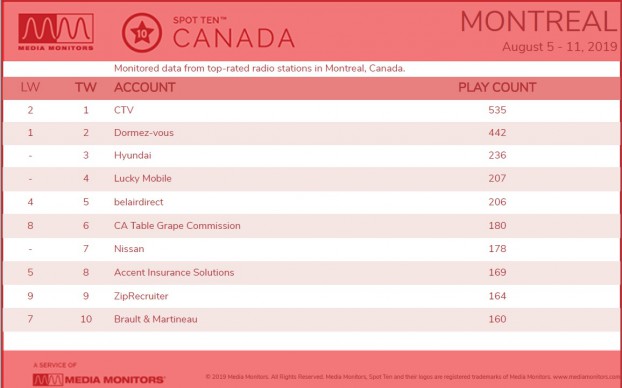Select the CTV row
The width and height of the screenshot is (622, 388).
[311, 110]
